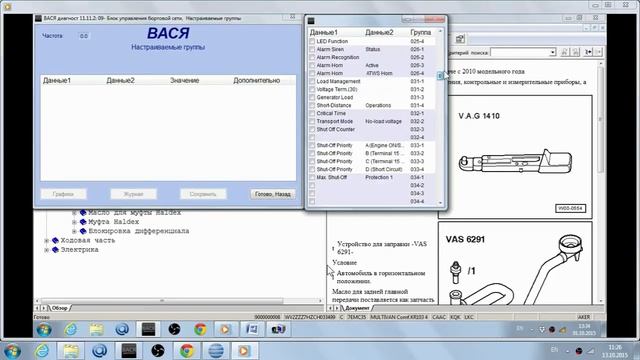Click the 'Группа' column header
640x360 pixels.
(x=420, y=32)
